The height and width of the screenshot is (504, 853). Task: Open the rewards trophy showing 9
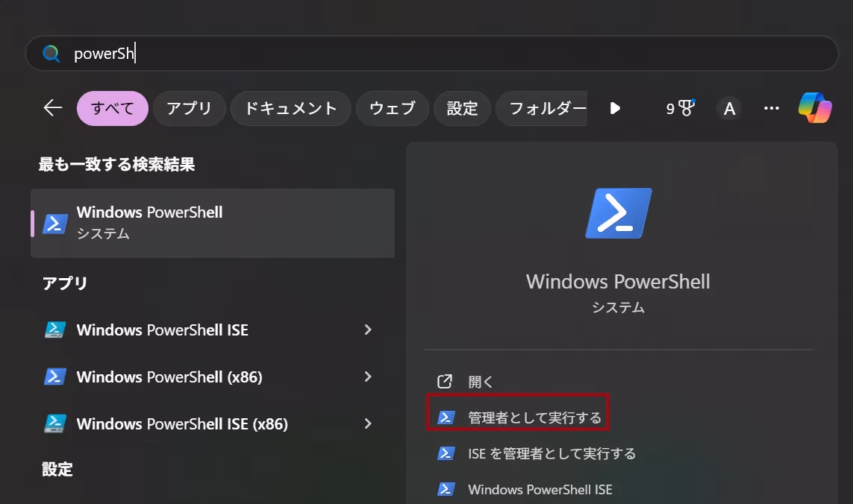pos(681,108)
